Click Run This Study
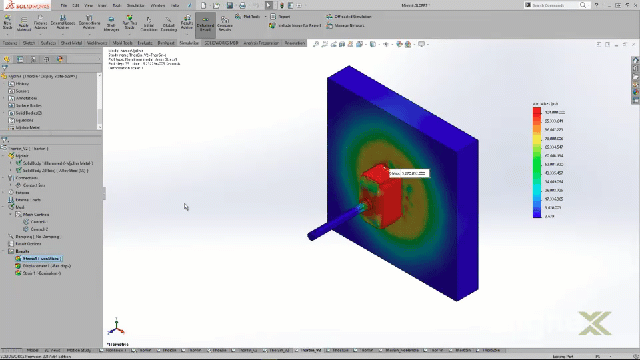This screenshot has height=360, width=640. (129, 22)
